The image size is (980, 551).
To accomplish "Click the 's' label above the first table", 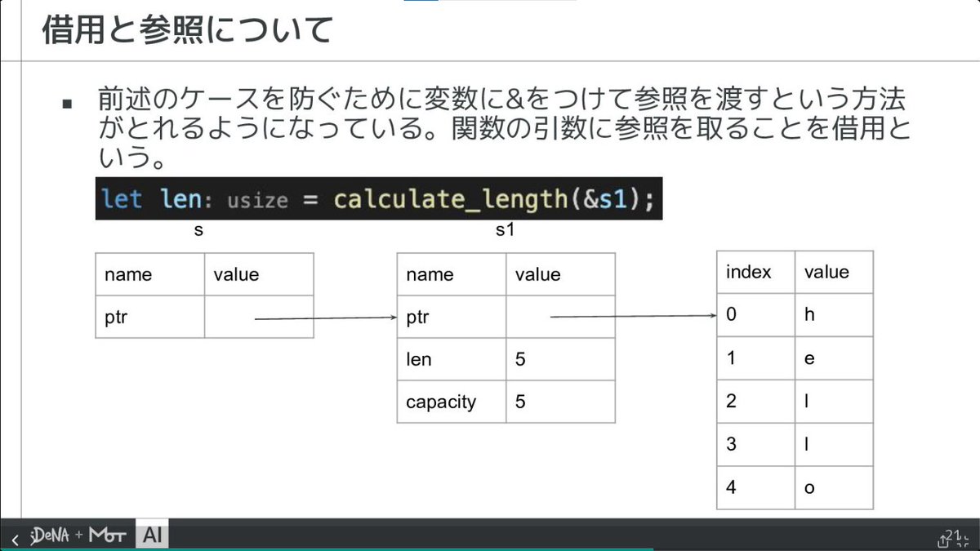I will pos(198,231).
